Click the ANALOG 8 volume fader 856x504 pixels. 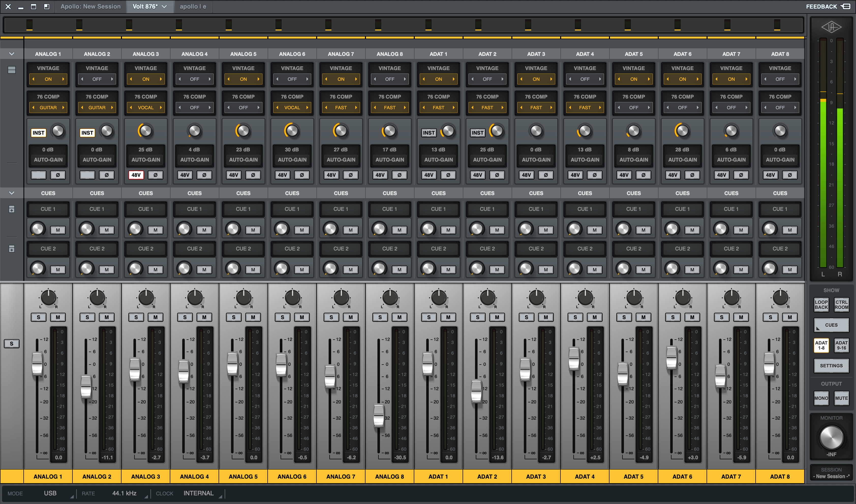coord(378,415)
